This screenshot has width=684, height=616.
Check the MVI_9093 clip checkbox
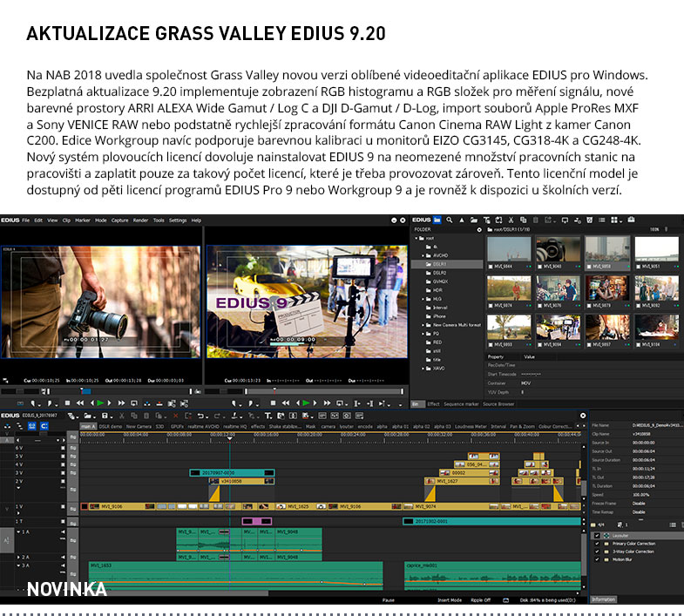(491, 345)
